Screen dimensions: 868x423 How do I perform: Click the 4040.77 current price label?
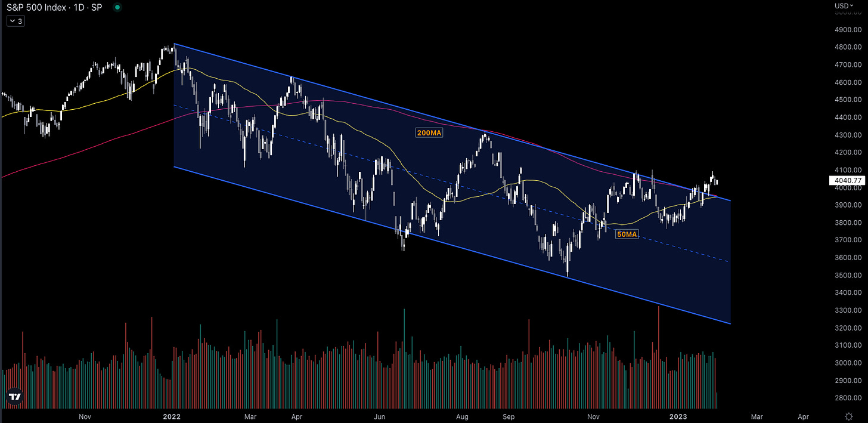pos(846,180)
